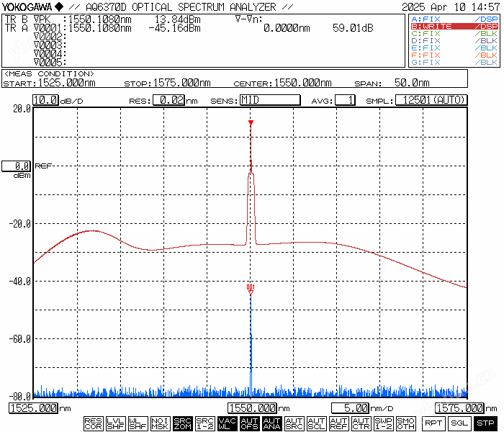The width and height of the screenshot is (504, 432).
Task: Toggle the AUT SCL auto scale indicator
Action: point(316,423)
